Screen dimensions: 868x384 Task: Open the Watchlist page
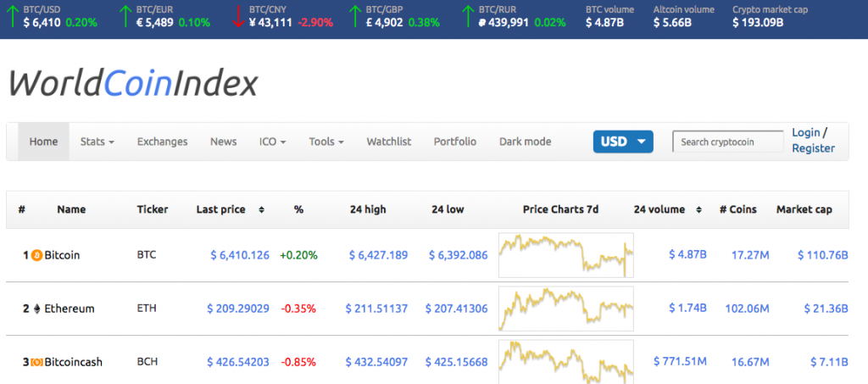[388, 142]
